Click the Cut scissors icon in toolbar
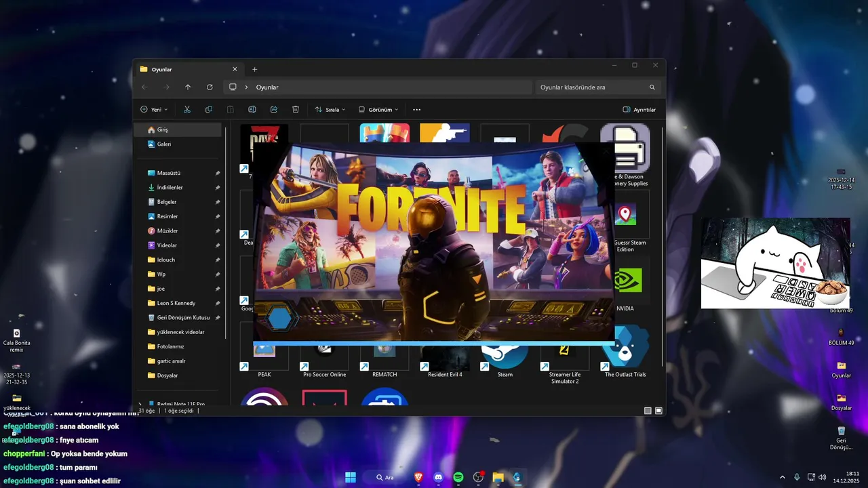 coord(187,109)
